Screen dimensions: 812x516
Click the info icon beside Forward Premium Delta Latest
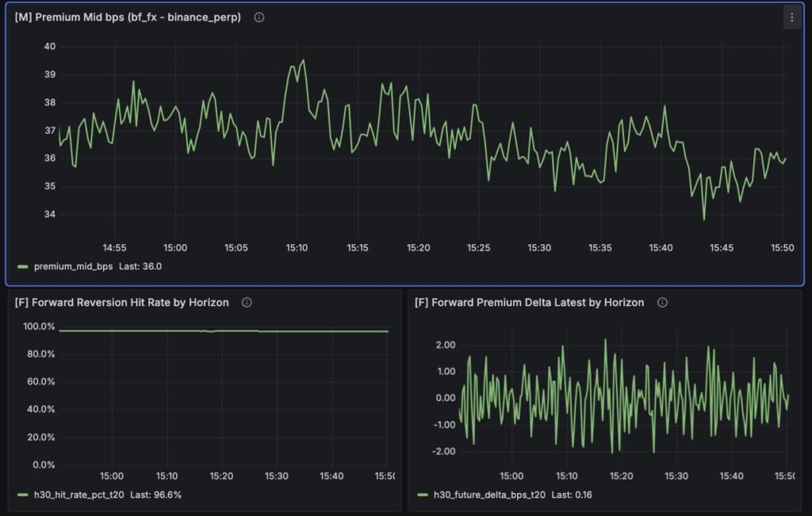pyautogui.click(x=662, y=303)
